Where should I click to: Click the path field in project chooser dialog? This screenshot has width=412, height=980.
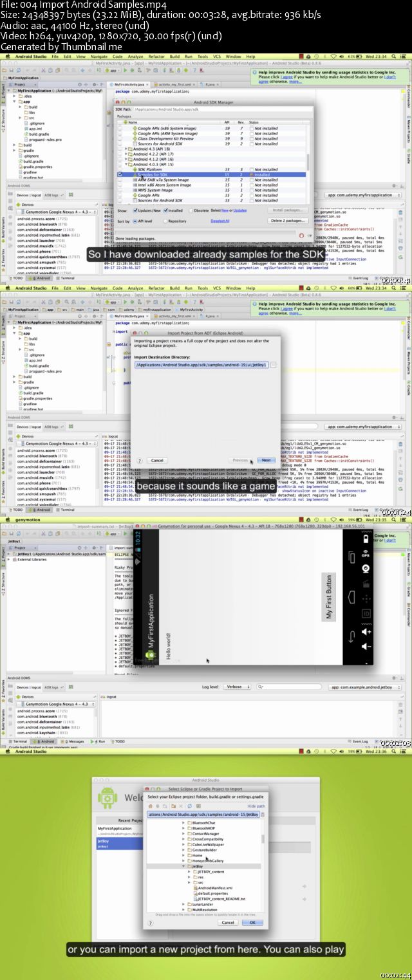203,815
